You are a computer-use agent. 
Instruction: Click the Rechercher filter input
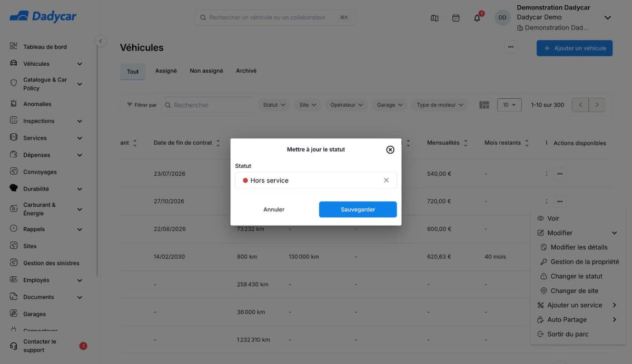click(208, 105)
